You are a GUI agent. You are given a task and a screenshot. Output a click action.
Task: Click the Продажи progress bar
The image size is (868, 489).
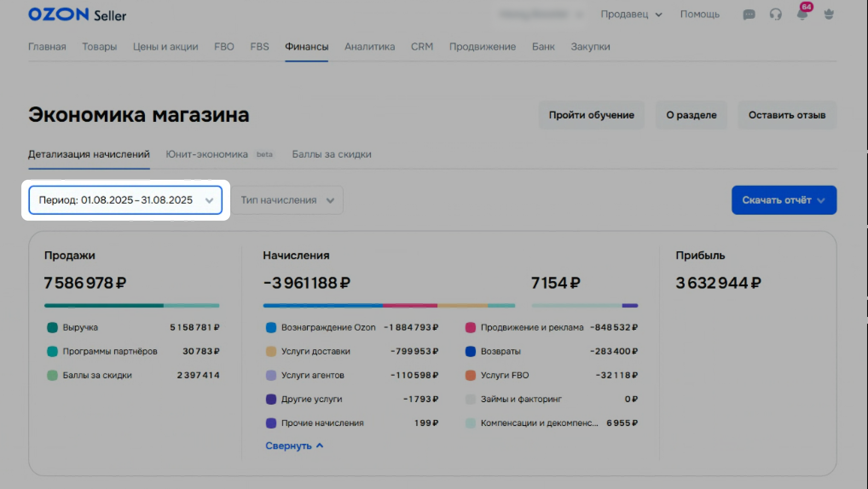pos(131,305)
